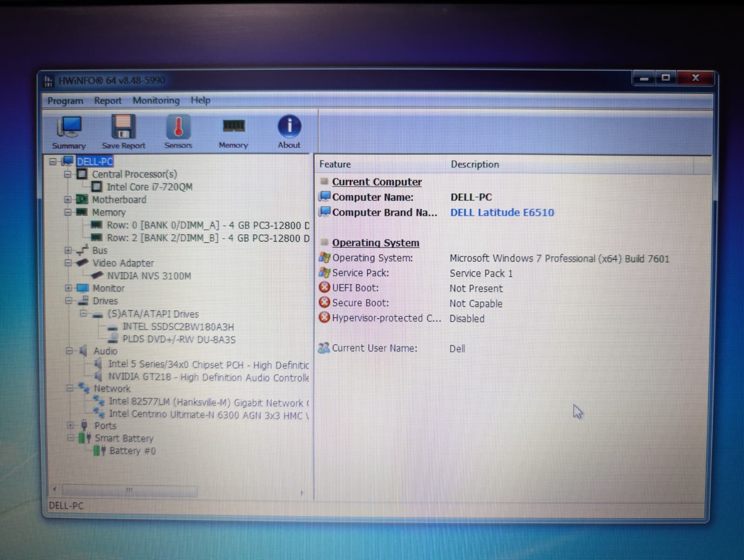Click the HWiNFO title bar app icon
The image size is (744, 560).
tap(48, 81)
